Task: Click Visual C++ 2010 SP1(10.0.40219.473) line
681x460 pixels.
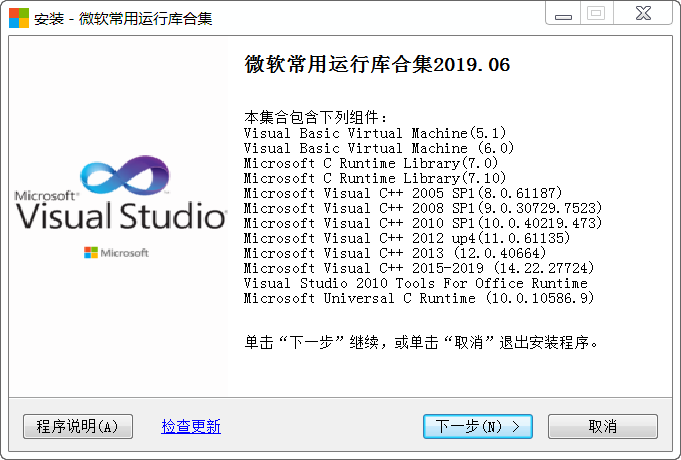Action: pos(423,223)
